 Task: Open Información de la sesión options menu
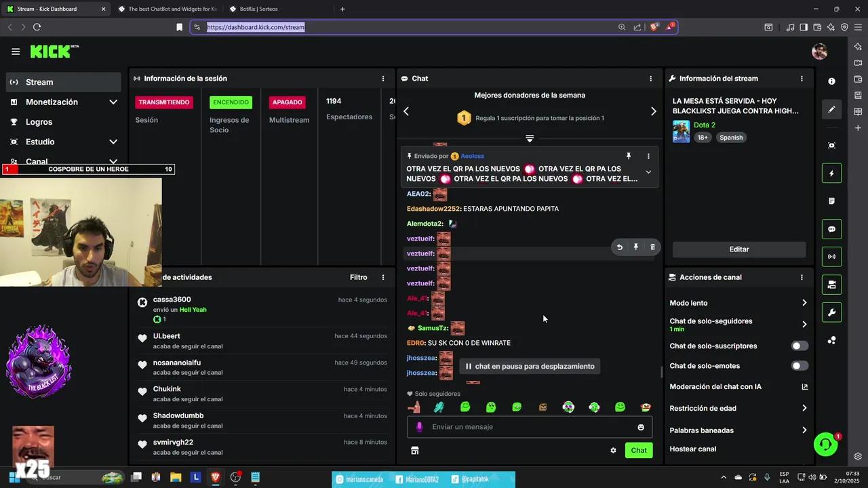tap(383, 79)
